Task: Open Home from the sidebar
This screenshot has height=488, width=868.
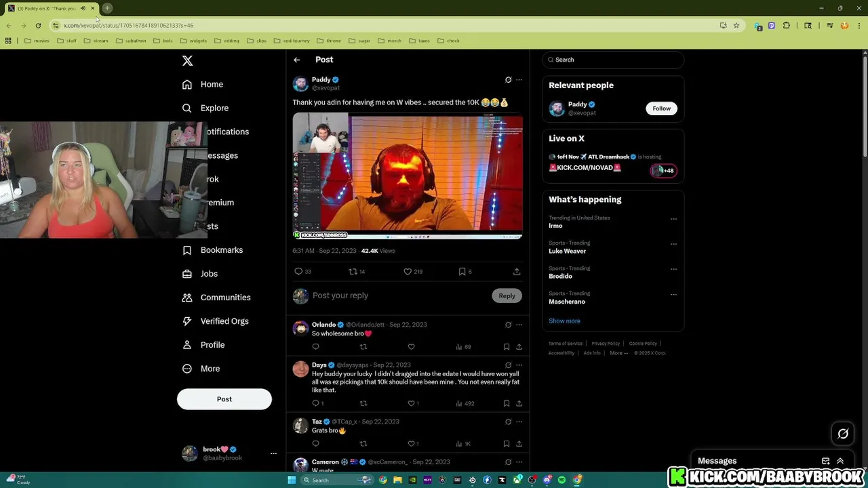Action: (203, 84)
